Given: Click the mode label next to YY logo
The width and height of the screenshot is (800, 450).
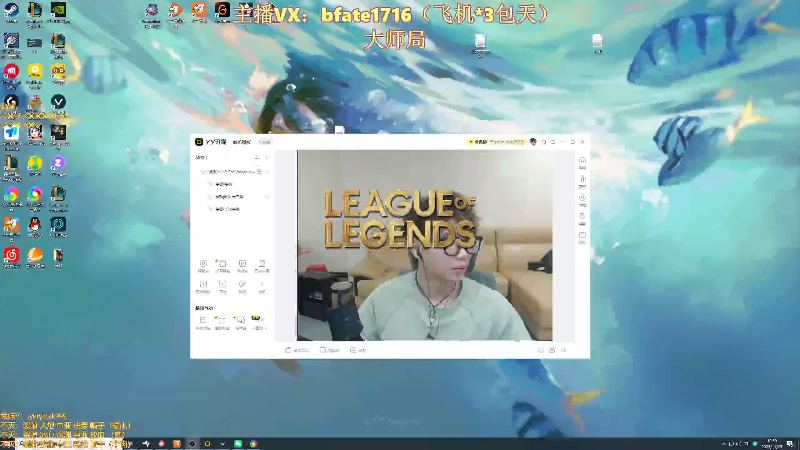Looking at the screenshot, I should click(x=241, y=142).
